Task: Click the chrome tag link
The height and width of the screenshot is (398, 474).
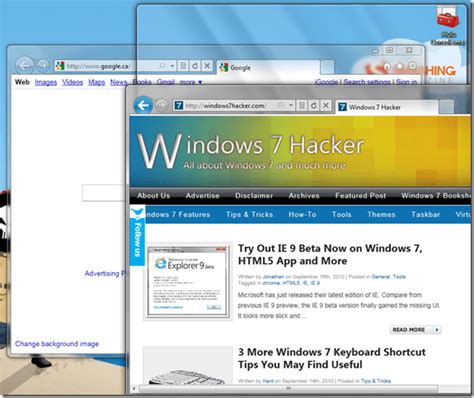Action: 271,283
